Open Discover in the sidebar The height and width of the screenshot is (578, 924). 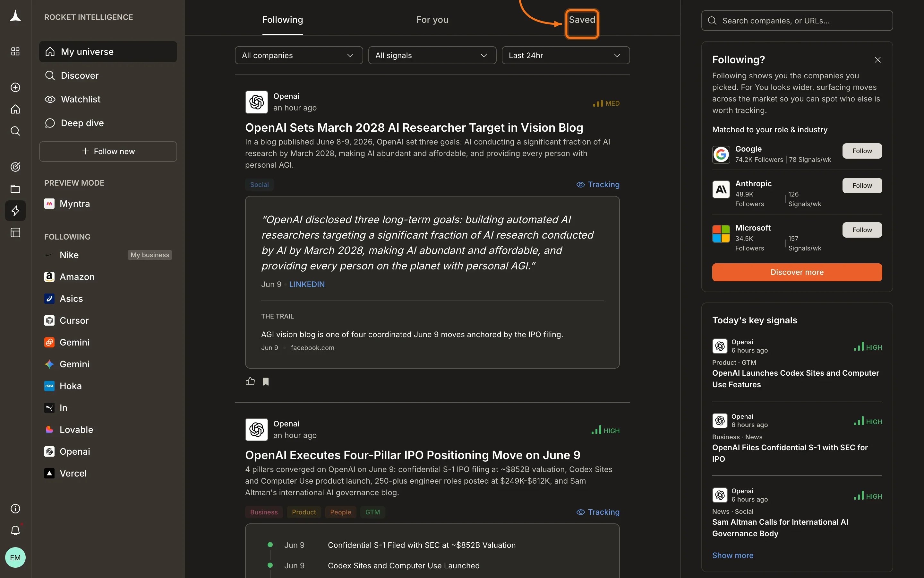tap(108, 75)
